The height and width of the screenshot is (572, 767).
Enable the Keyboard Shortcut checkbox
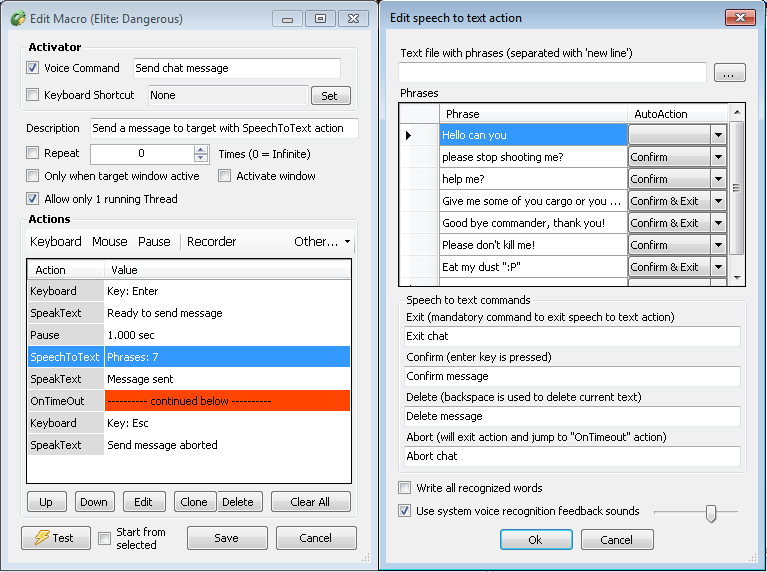pos(32,94)
